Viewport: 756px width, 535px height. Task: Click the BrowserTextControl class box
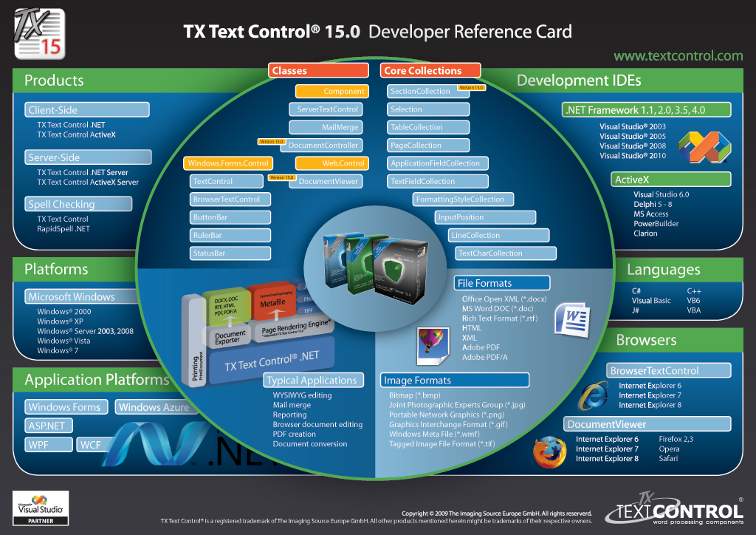pyautogui.click(x=230, y=200)
